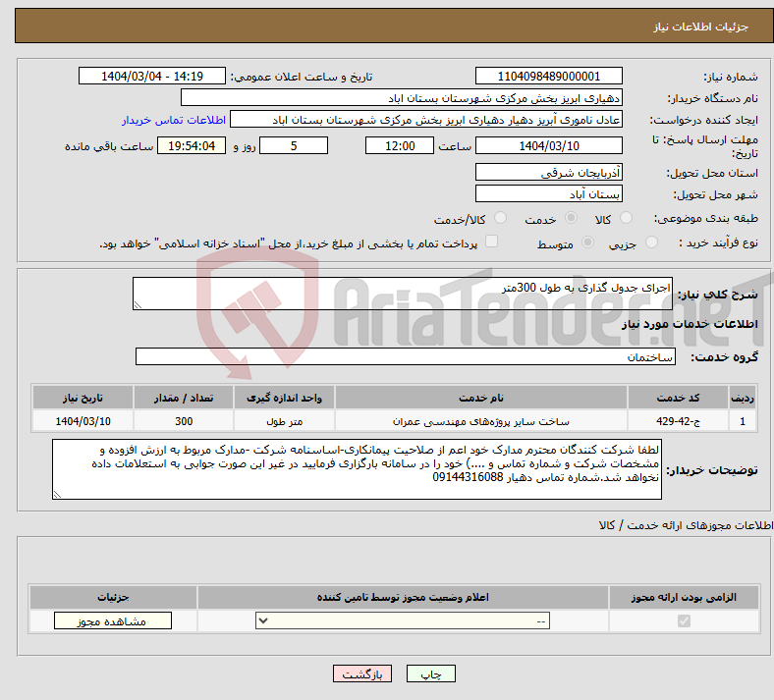Viewport: 774px width, 700px height.
Task: Click the واحد اندازه گیری column header
Action: (x=284, y=398)
